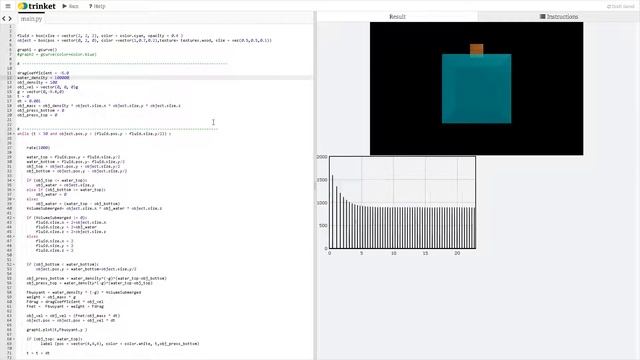Click the orange wooden block in 3D scene
This screenshot has width=640, height=360.
(x=476, y=49)
